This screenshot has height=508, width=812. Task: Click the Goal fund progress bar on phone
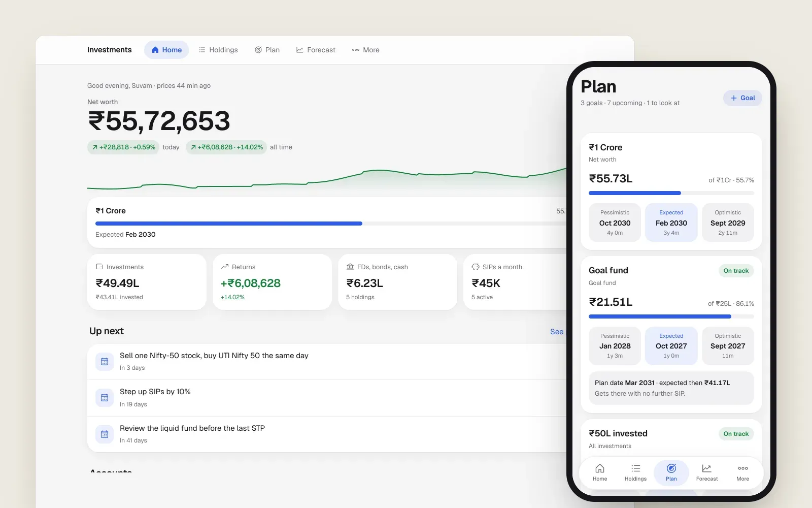[x=671, y=316]
